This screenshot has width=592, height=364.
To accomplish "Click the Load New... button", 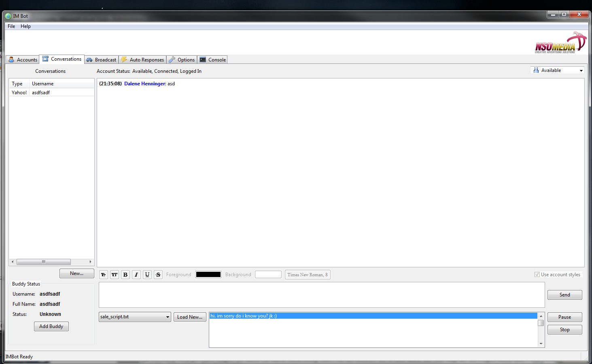I will [x=190, y=317].
